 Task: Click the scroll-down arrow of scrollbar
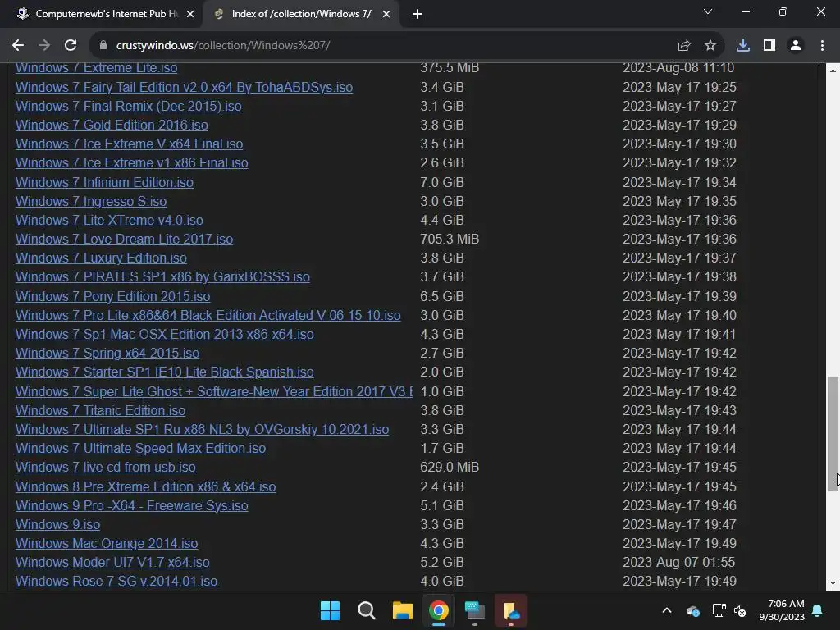(833, 583)
